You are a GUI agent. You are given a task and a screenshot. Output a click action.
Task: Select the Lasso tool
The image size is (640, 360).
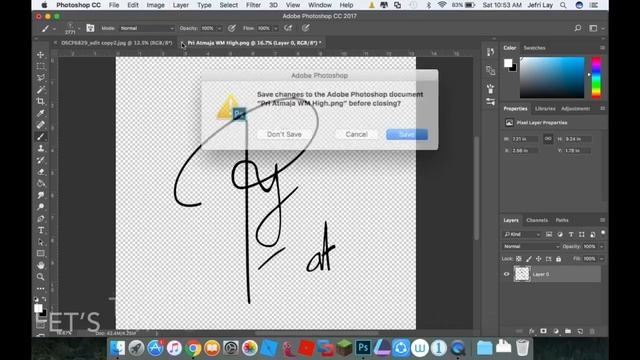coord(40,78)
